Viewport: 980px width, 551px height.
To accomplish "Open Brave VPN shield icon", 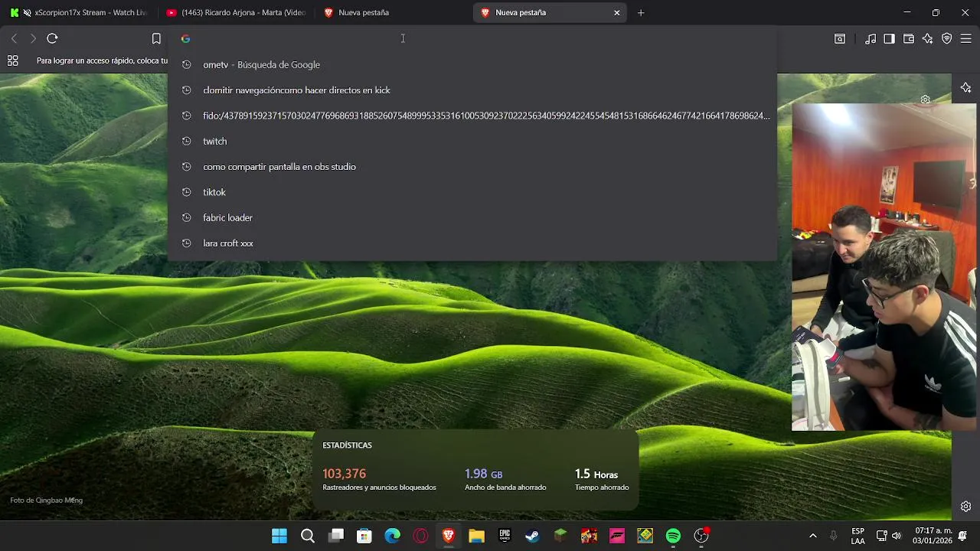I will tap(947, 38).
